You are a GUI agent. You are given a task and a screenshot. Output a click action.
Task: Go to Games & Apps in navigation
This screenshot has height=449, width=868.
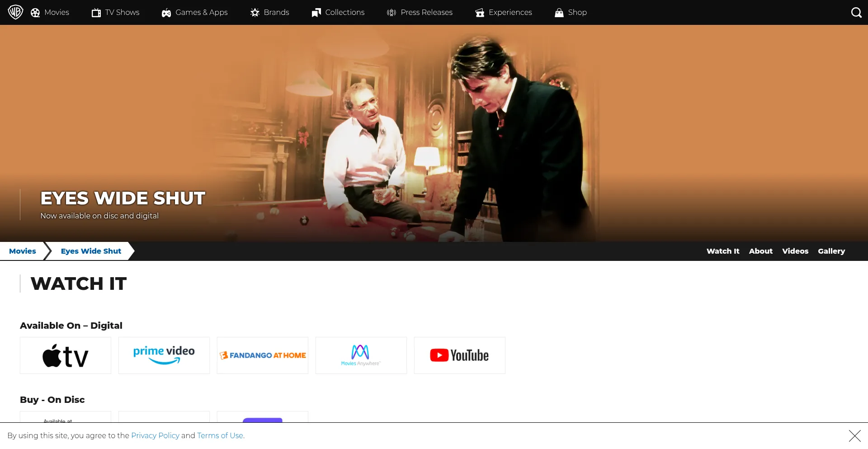tap(195, 12)
